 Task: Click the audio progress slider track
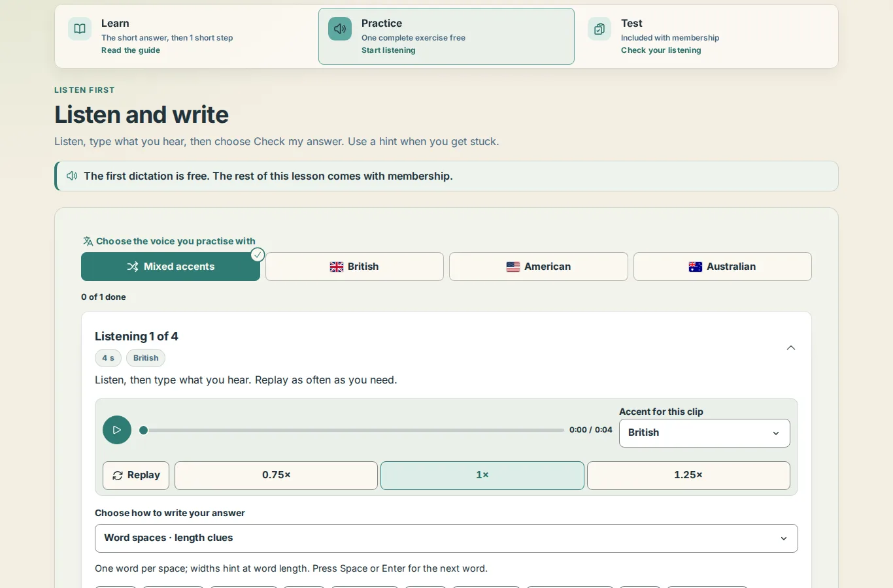(352, 430)
